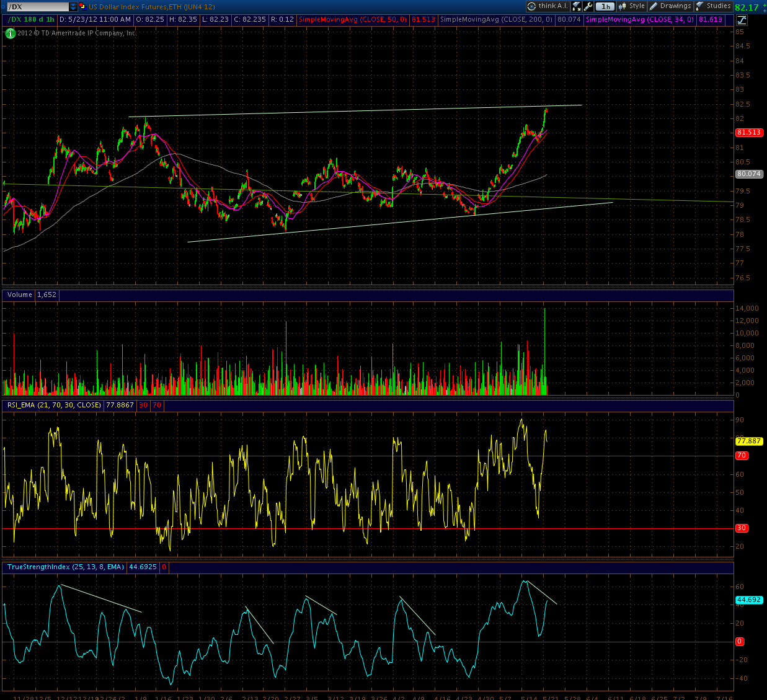Viewport: 767px width, 700px height.
Task: Select the SimpleMovingAvg (CLOSE, 50, 0) study label
Action: [353, 19]
